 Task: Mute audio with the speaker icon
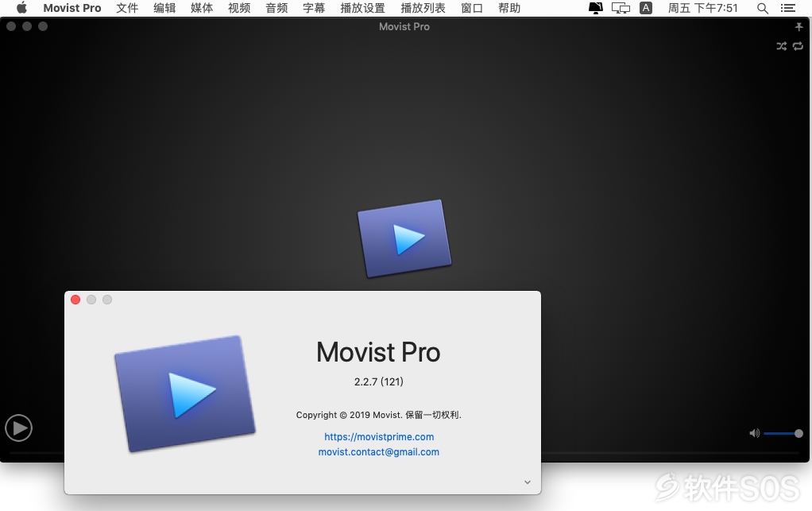coord(755,433)
